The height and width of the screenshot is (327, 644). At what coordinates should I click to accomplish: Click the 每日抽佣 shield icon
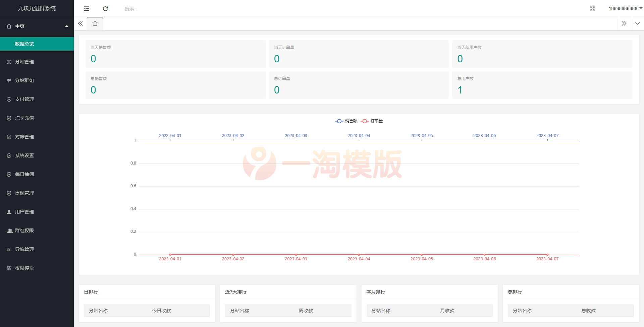click(9, 174)
